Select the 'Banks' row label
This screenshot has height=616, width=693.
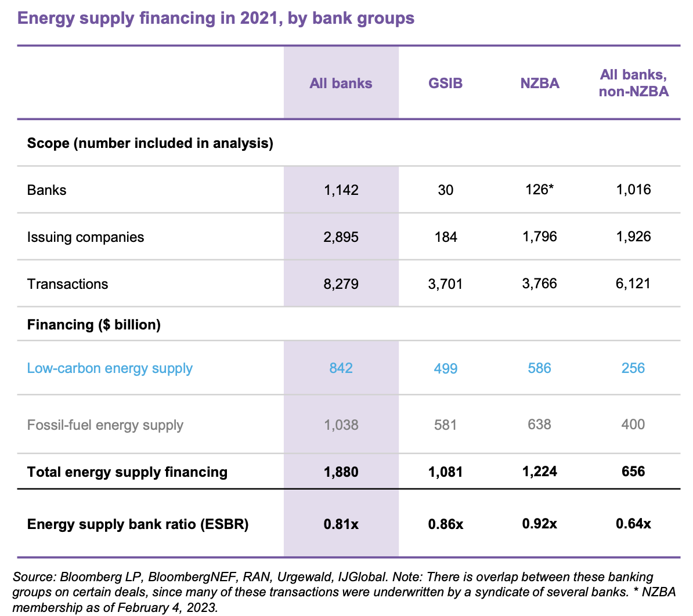point(46,190)
